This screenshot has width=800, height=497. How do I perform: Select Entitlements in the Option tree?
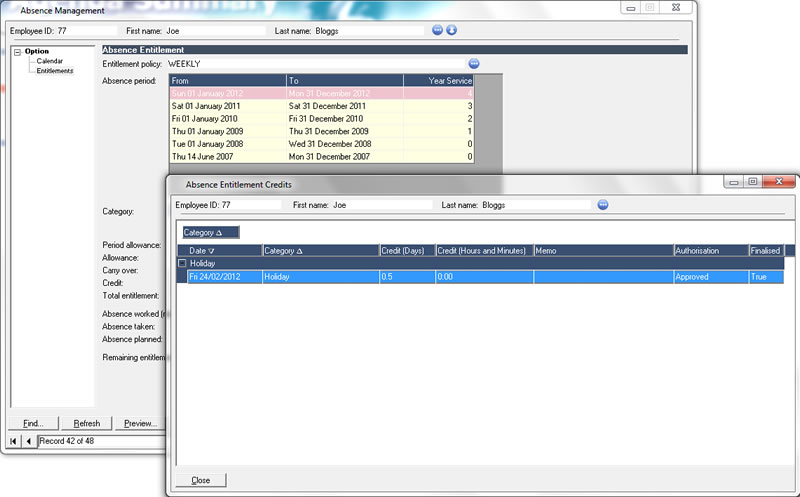click(x=55, y=71)
